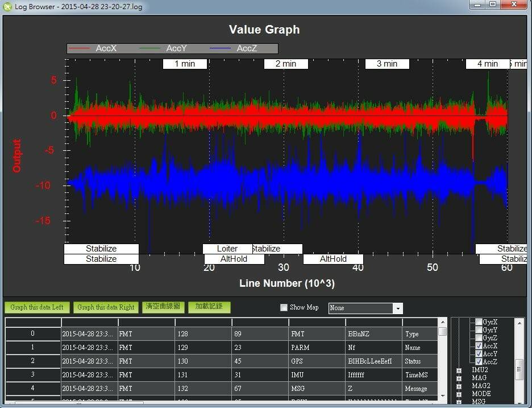Image resolution: width=532 pixels, height=408 pixels.
Task: Expand the MAG tree node
Action: (459, 378)
